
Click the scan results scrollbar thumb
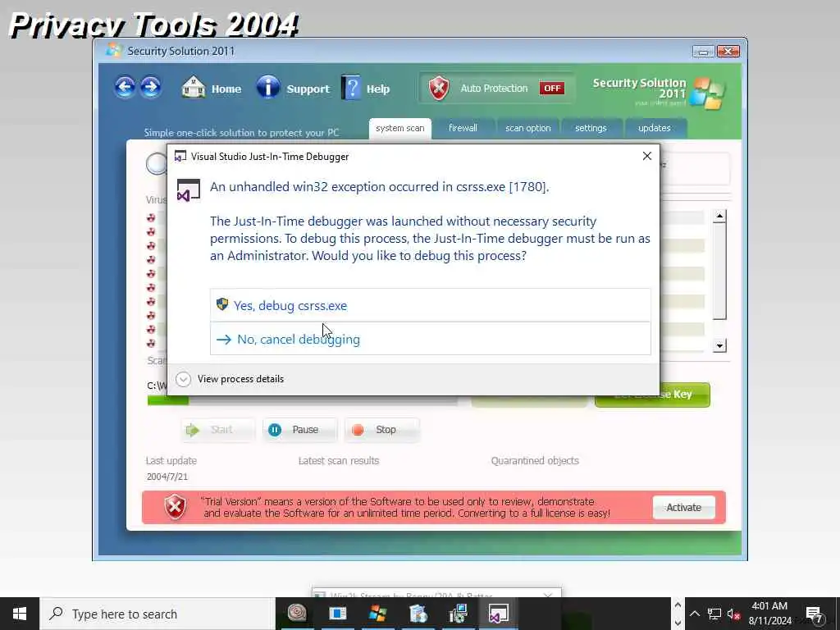click(x=719, y=271)
